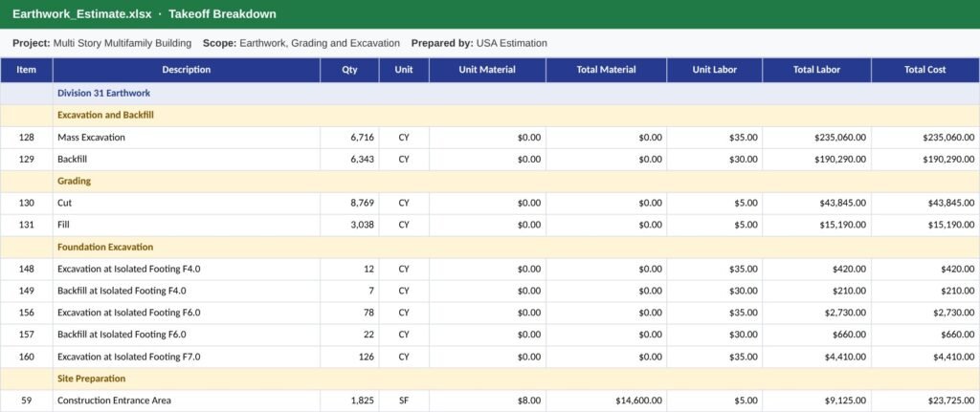The height and width of the screenshot is (412, 980).
Task: Click total labor $420.00 cell
Action: [x=817, y=269]
